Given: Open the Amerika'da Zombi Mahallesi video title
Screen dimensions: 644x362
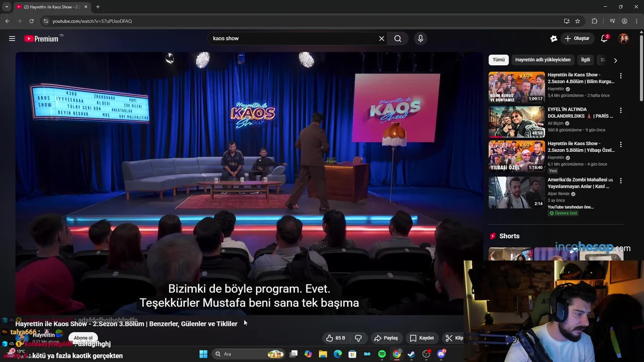Looking at the screenshot, I should (x=580, y=183).
